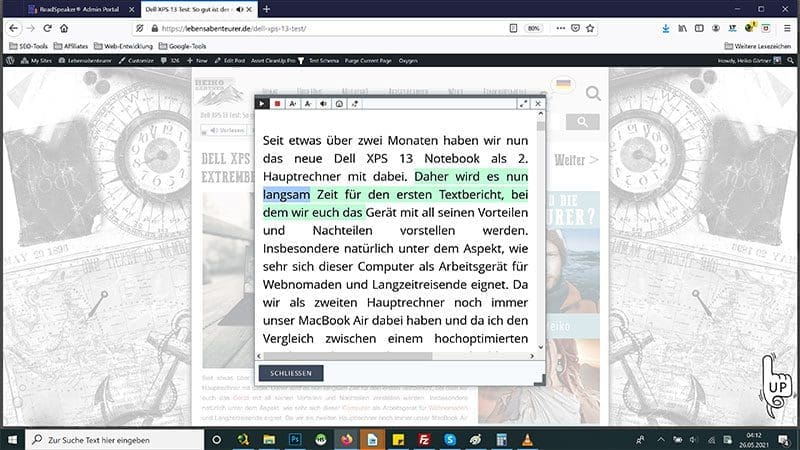Open the 326 comments indicator in admin bar

(170, 60)
